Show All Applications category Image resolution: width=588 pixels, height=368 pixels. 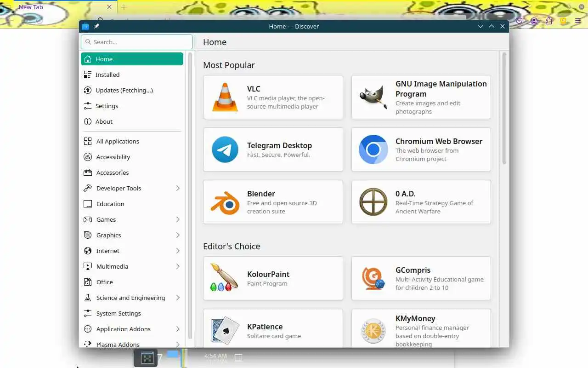[132, 141]
